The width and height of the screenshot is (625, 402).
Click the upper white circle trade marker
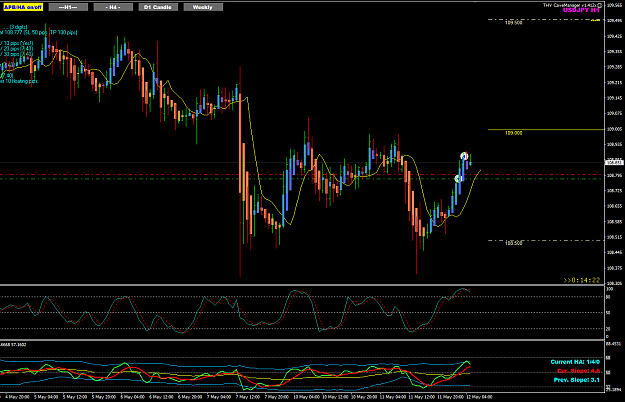click(464, 156)
